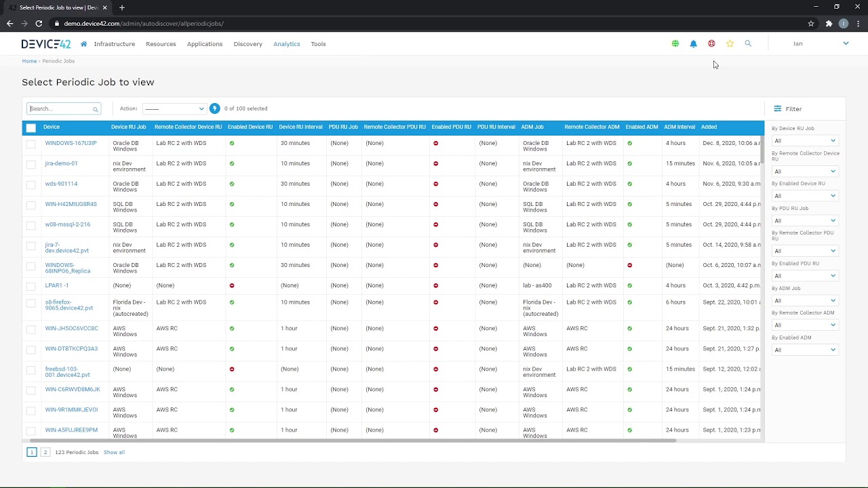Open the notifications bell icon
868x488 pixels.
point(693,43)
